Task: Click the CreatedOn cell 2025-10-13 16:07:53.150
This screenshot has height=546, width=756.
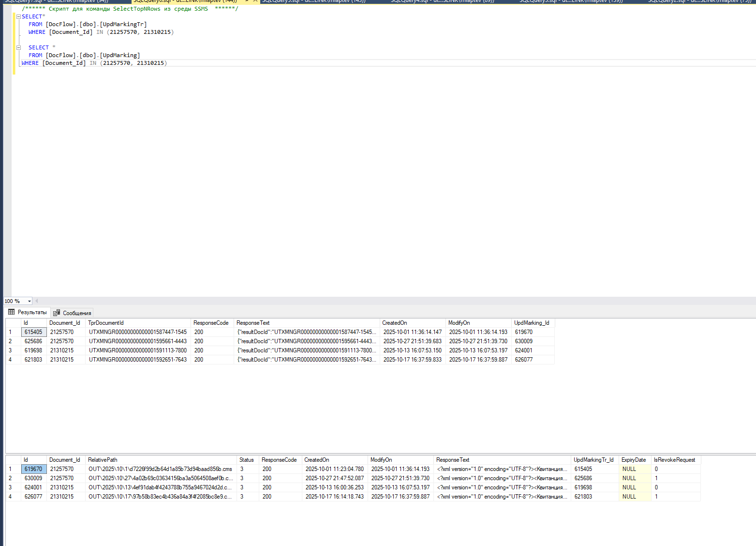Action: [413, 350]
